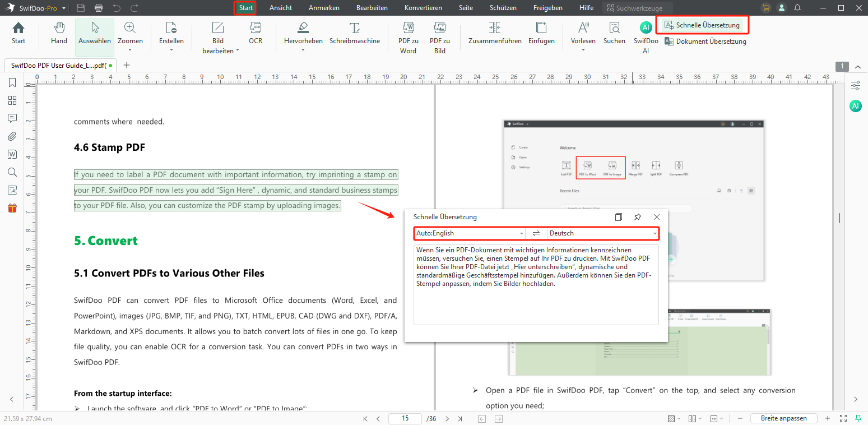Open the Konvertieren tab
868x425 pixels.
pos(423,8)
